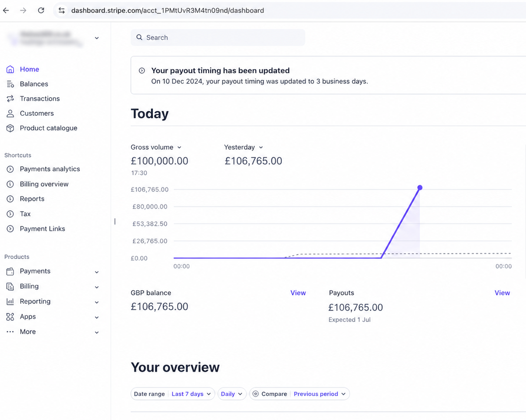The image size is (526, 420).
Task: Open site info icon in address bar
Action: click(x=62, y=10)
